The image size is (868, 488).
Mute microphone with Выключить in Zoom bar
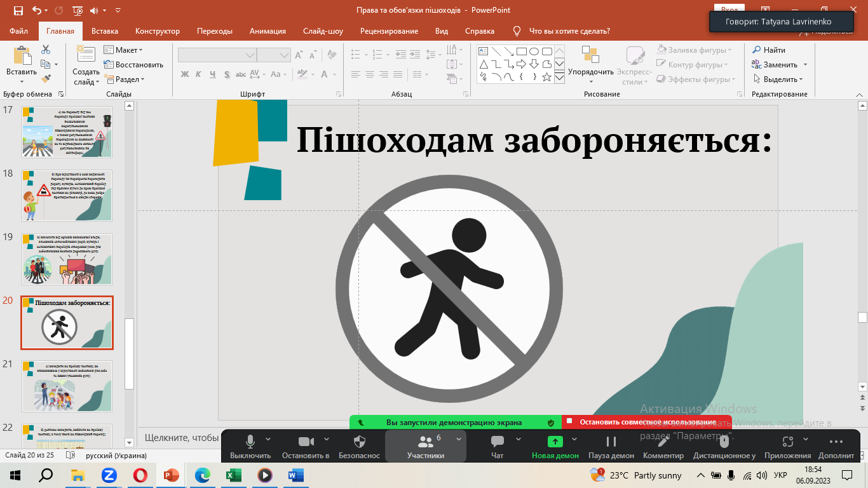250,447
